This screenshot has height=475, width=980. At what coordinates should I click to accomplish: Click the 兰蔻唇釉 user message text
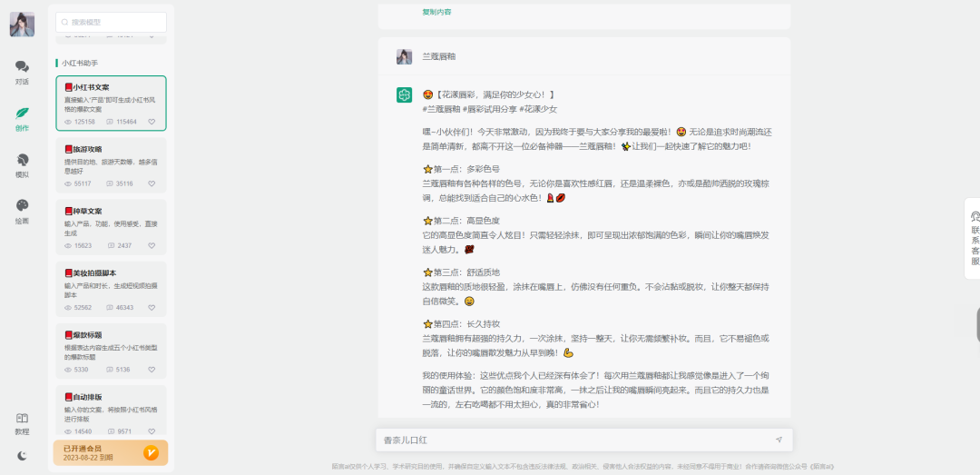[x=439, y=56]
